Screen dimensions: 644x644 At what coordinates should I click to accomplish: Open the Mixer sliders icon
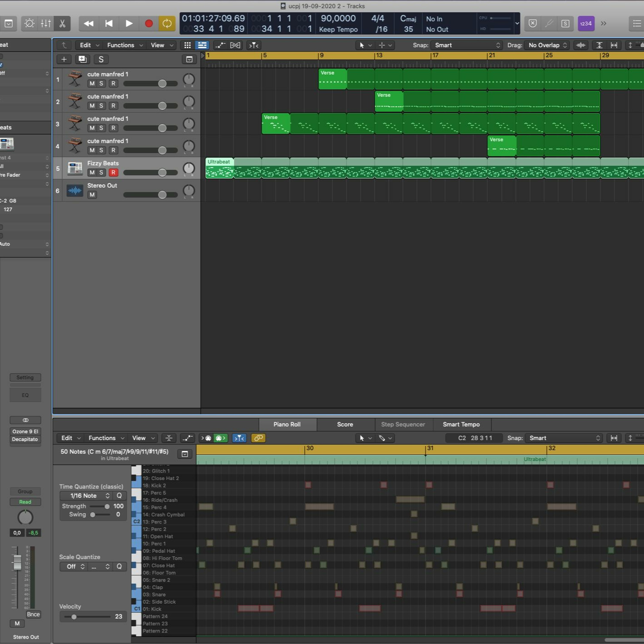point(46,24)
